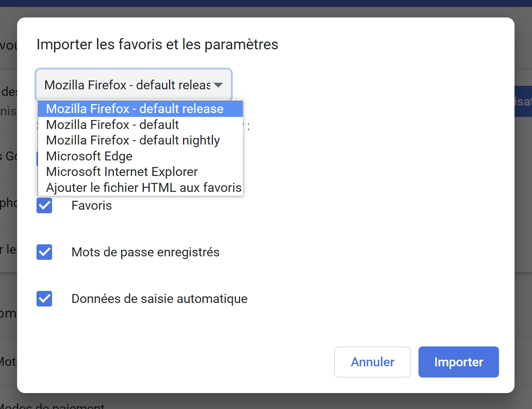Choose Microsoft Internet Explorer from list

(140, 172)
